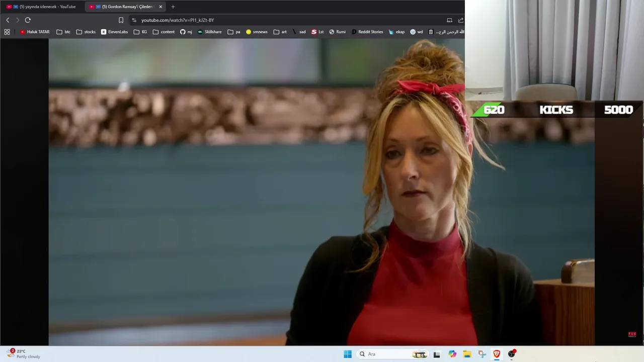The height and width of the screenshot is (362, 644).
Task: Open the Lst bookmark
Action: (x=317, y=32)
